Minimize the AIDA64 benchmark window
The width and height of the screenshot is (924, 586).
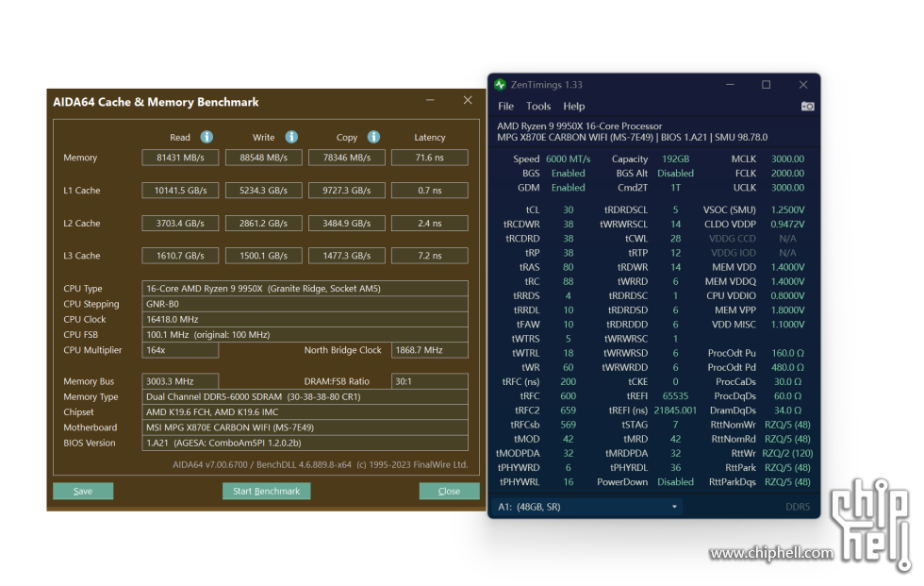(x=430, y=100)
